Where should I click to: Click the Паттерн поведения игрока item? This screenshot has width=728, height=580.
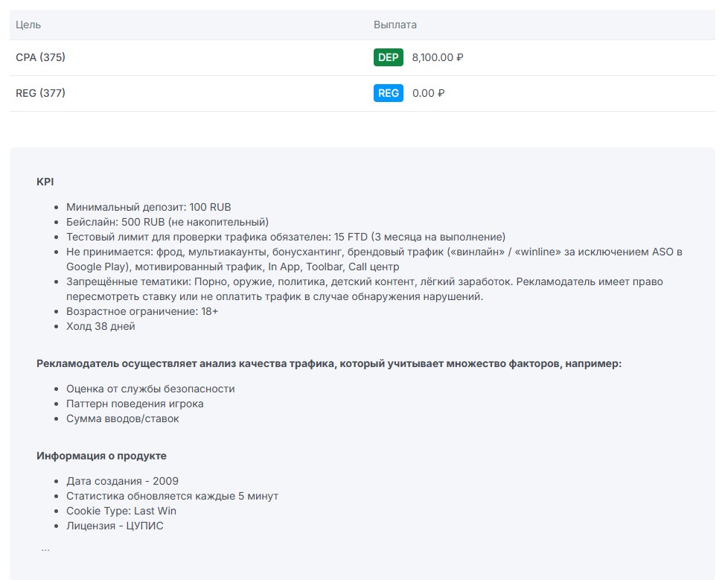tap(135, 404)
